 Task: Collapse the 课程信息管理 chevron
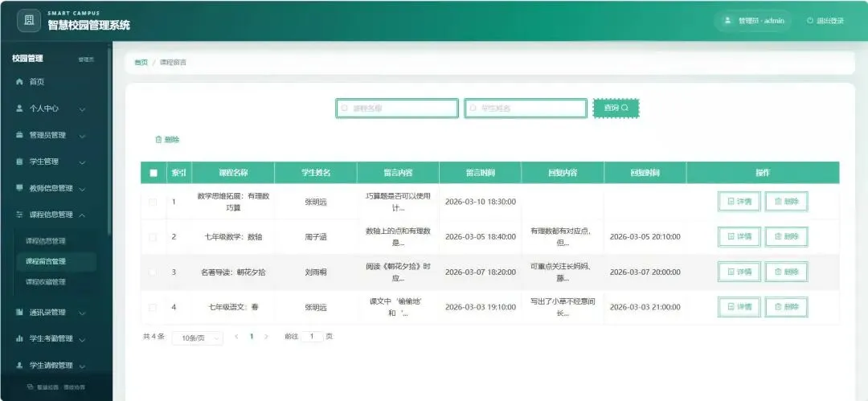point(83,215)
